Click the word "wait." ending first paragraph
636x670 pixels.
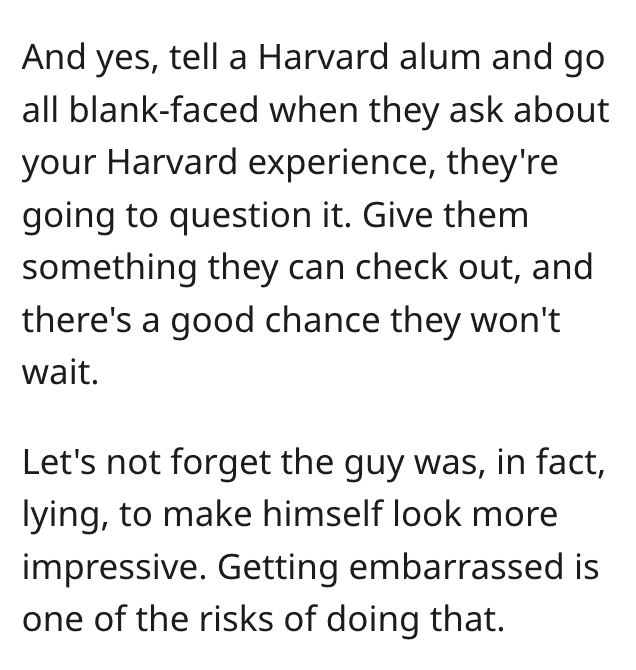coord(60,373)
